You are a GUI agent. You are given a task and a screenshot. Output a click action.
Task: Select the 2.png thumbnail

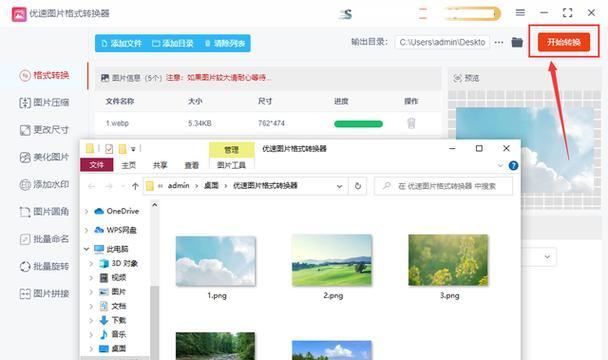[x=332, y=260]
